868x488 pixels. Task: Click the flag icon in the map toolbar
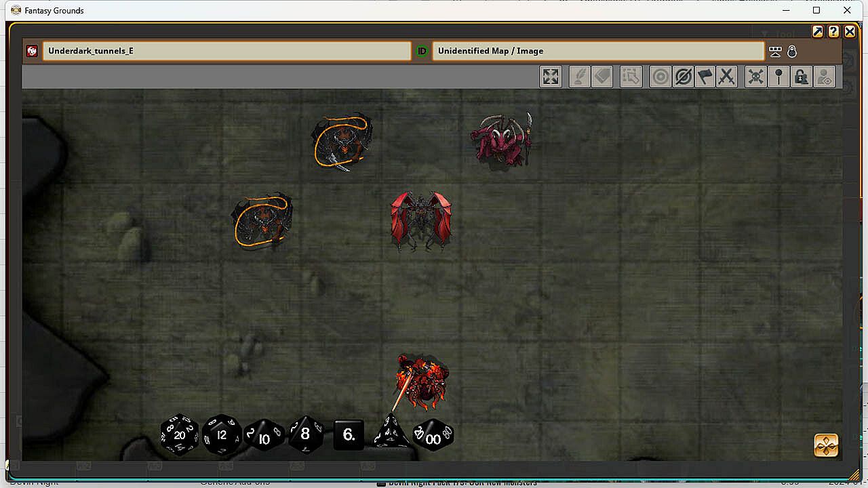(x=705, y=77)
